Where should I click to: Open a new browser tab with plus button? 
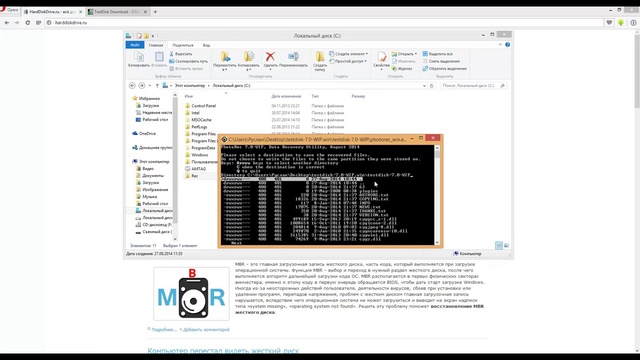point(155,12)
